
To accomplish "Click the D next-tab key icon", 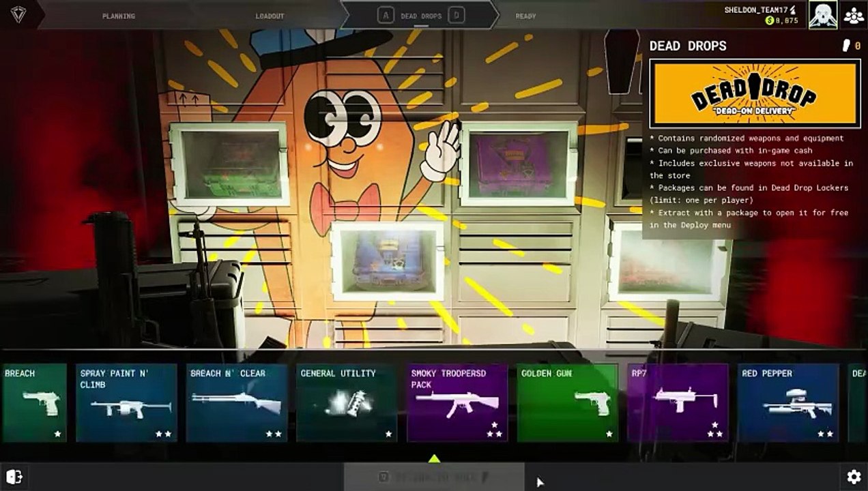I will point(457,15).
